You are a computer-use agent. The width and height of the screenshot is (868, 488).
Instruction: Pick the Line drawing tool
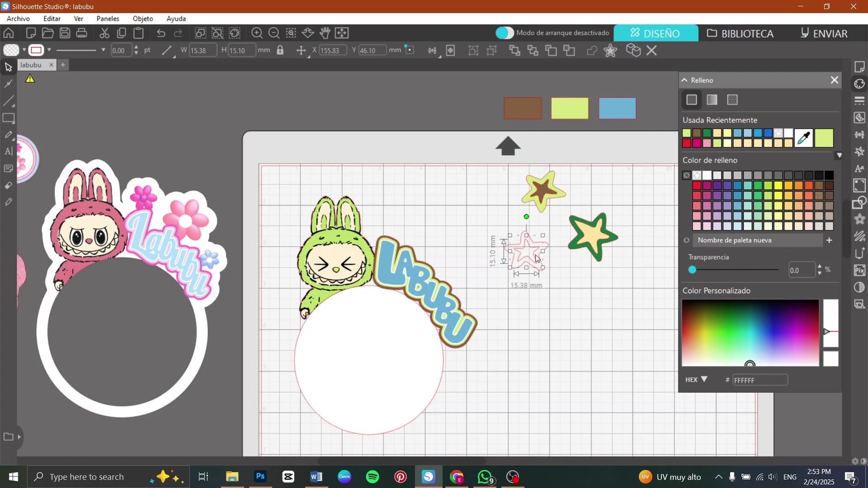8,101
